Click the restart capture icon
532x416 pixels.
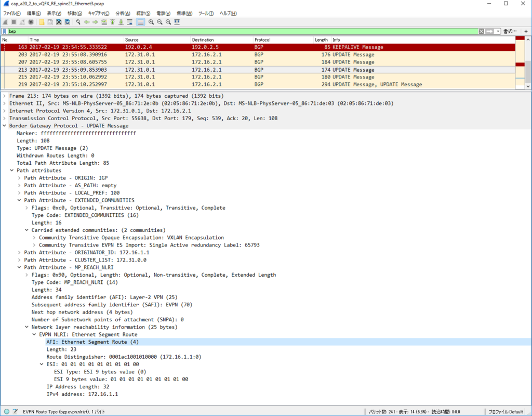[22, 22]
